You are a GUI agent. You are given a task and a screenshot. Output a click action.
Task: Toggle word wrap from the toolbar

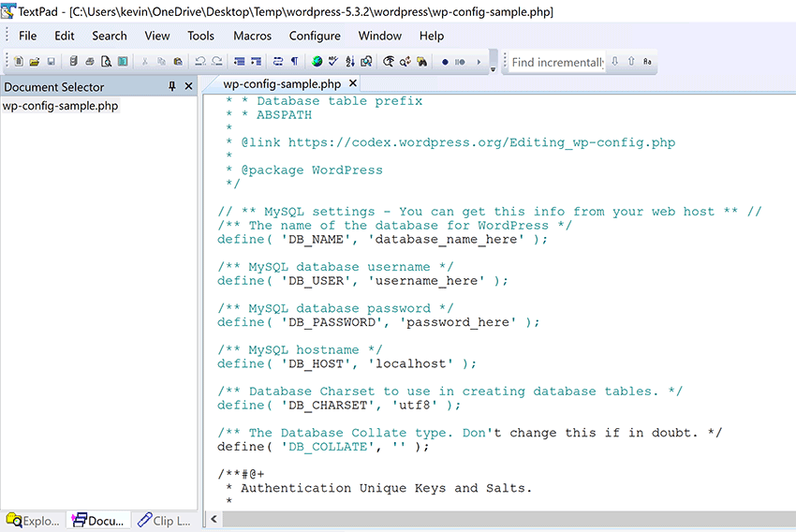[x=278, y=62]
